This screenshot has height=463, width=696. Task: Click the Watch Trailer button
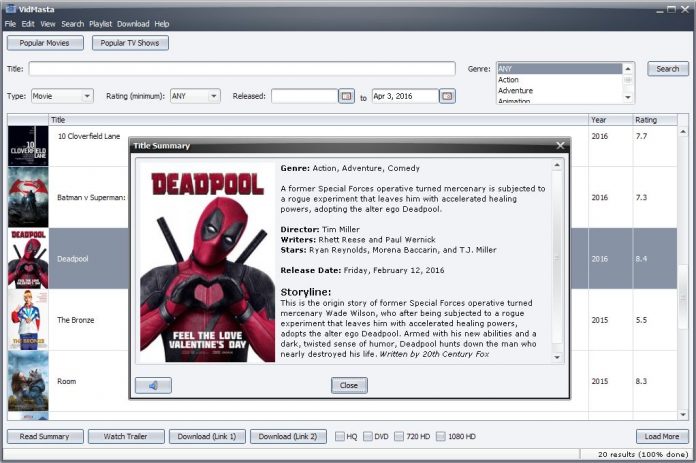point(126,436)
